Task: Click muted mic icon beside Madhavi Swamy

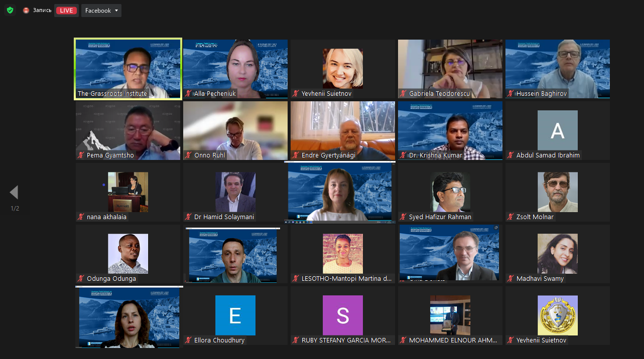Action: coord(511,279)
